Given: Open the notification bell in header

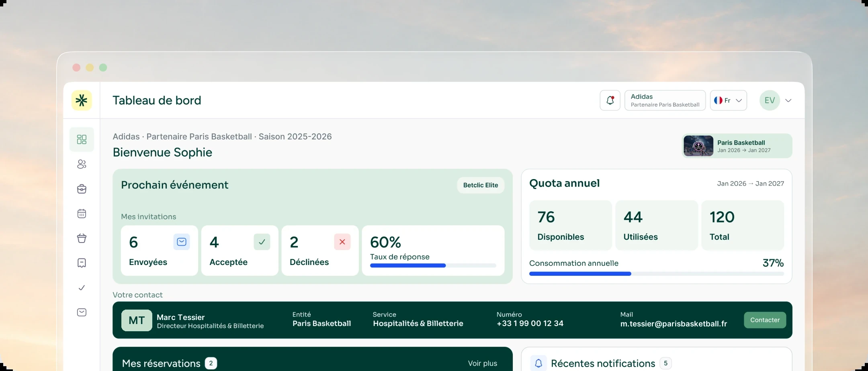Looking at the screenshot, I should tap(610, 100).
